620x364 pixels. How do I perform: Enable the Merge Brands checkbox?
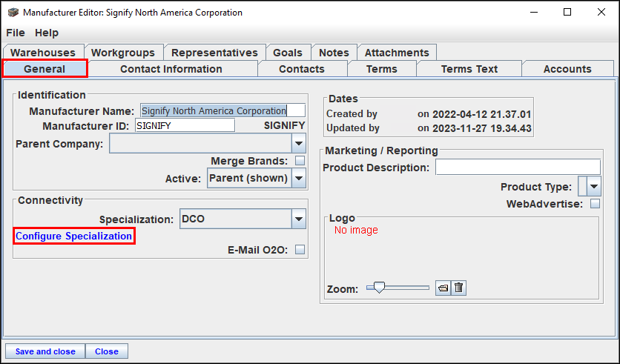[x=300, y=161]
